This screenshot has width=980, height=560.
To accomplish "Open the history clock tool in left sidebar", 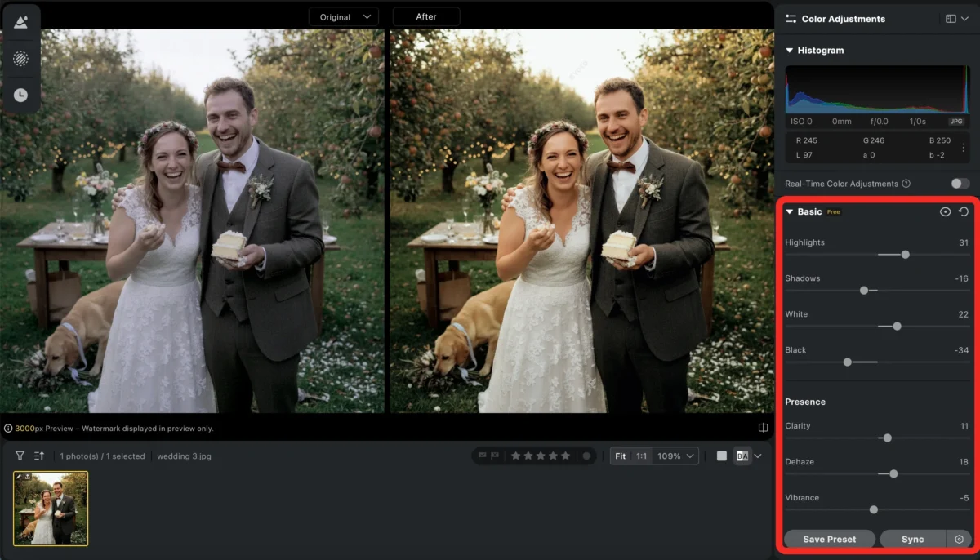I will coord(20,96).
